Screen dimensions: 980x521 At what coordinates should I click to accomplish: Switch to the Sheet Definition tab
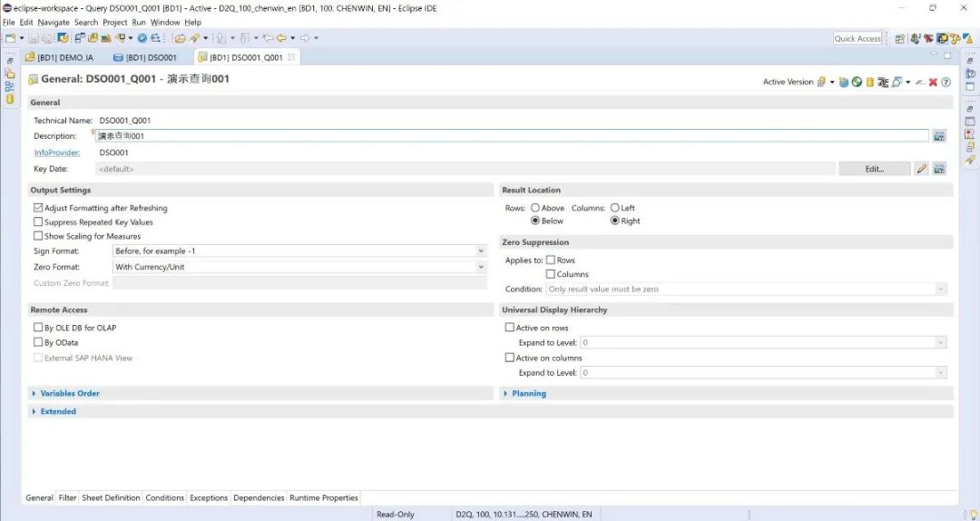pos(112,498)
